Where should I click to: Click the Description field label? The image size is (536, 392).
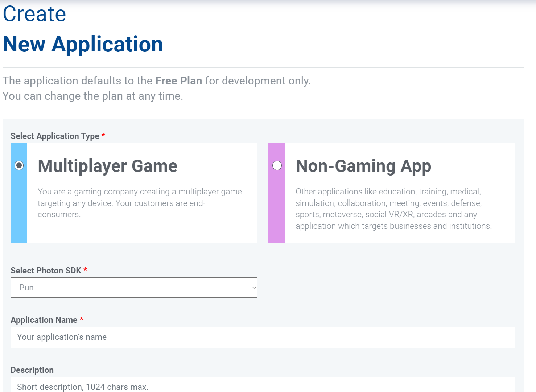(32, 370)
